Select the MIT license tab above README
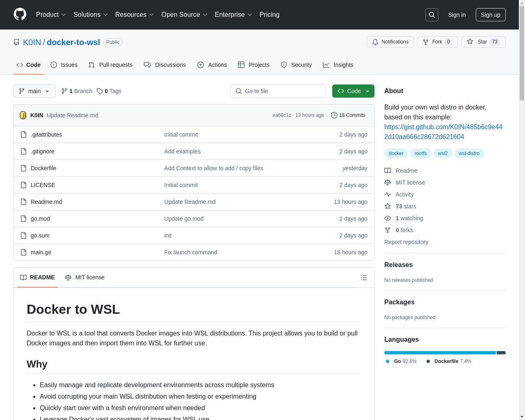 [x=84, y=277]
